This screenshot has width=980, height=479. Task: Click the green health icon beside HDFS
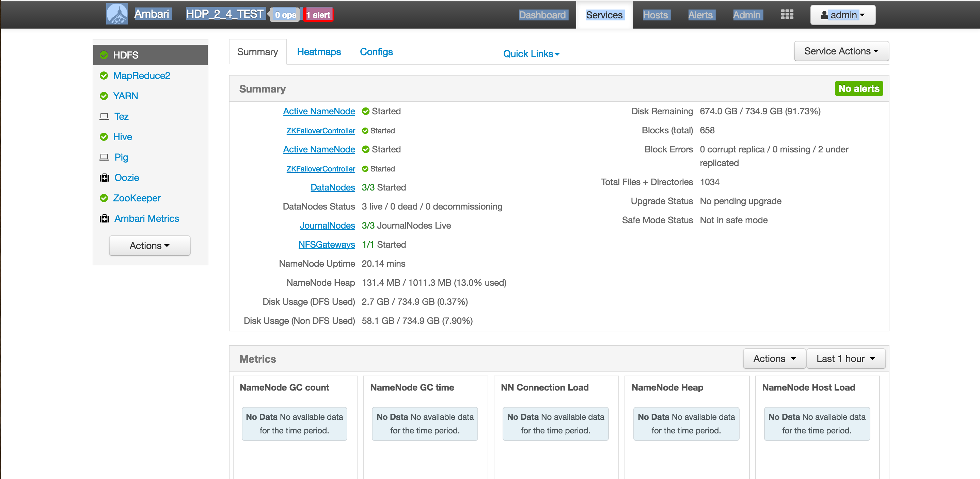tap(104, 55)
